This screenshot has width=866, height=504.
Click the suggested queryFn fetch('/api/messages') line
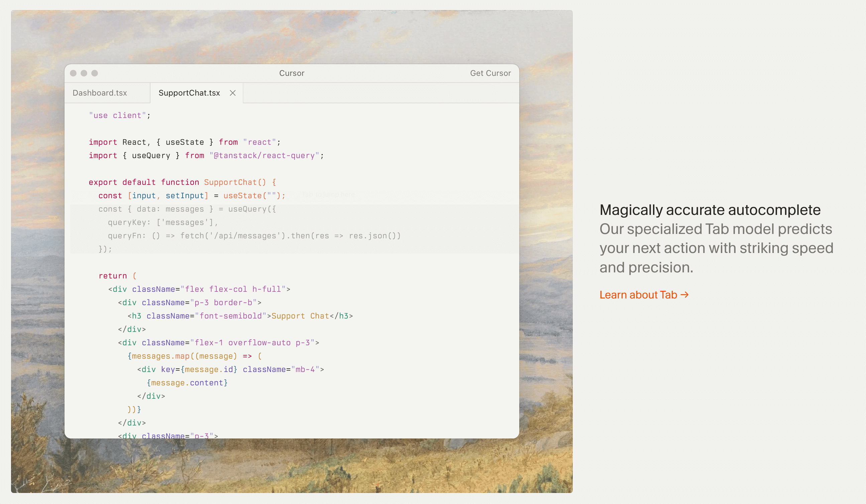click(x=254, y=236)
